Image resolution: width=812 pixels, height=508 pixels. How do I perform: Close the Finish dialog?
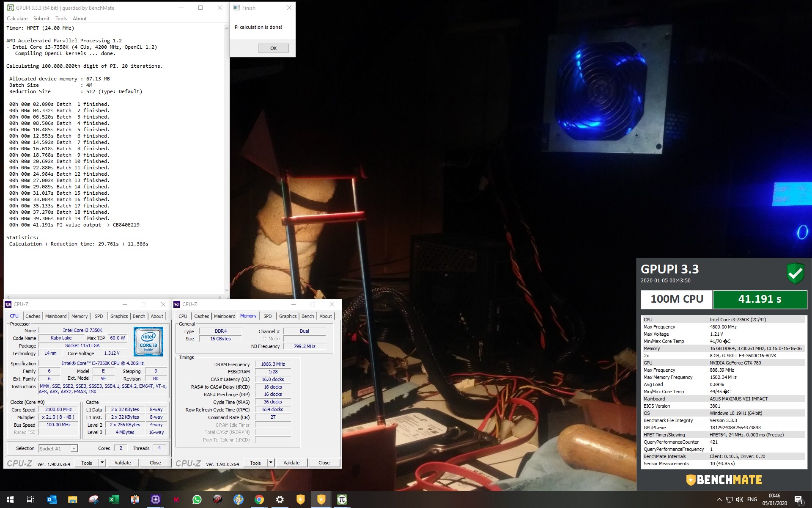click(289, 8)
